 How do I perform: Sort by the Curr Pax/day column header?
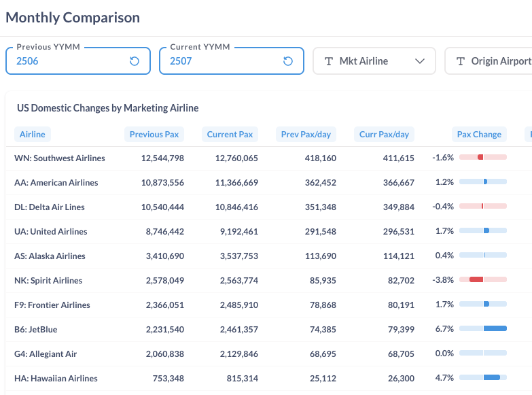pyautogui.click(x=384, y=134)
